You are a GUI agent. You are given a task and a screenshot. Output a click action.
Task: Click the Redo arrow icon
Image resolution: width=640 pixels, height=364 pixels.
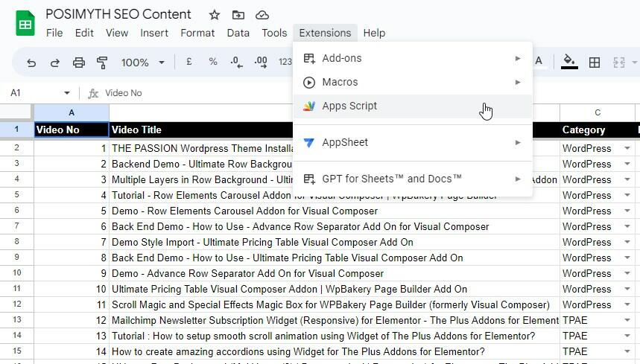coord(54,63)
